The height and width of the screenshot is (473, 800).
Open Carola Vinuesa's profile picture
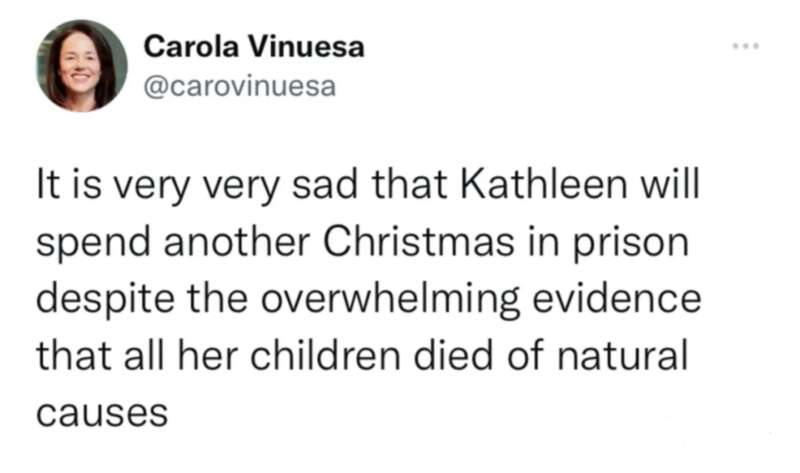click(x=82, y=65)
